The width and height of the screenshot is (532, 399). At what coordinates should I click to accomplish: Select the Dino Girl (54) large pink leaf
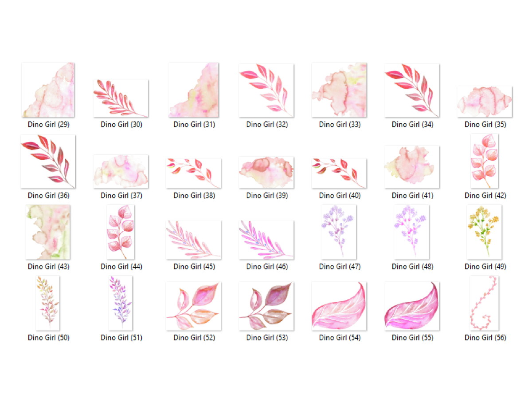339,306
